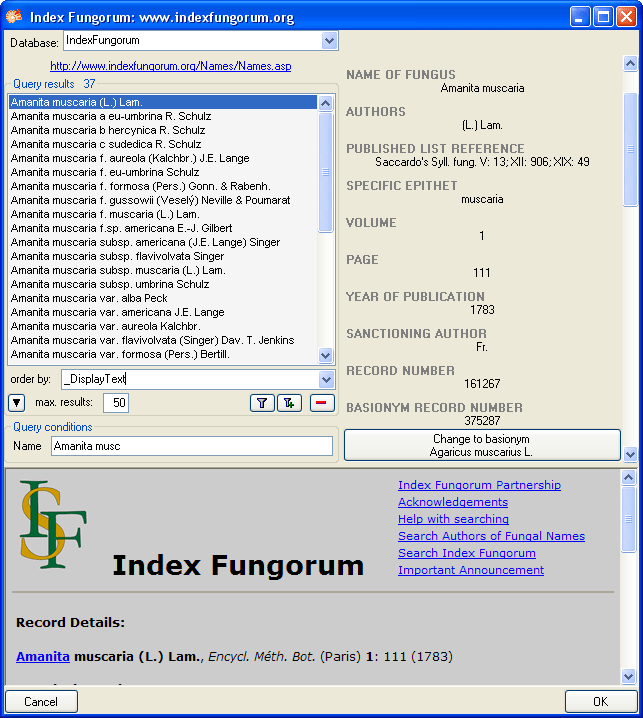
Task: Open the order by dropdown arrow
Action: click(326, 379)
